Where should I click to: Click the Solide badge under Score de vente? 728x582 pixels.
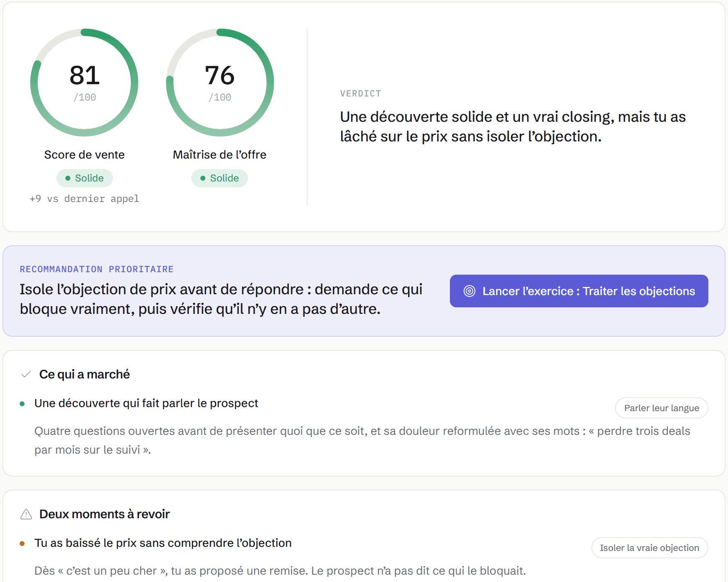pyautogui.click(x=84, y=178)
